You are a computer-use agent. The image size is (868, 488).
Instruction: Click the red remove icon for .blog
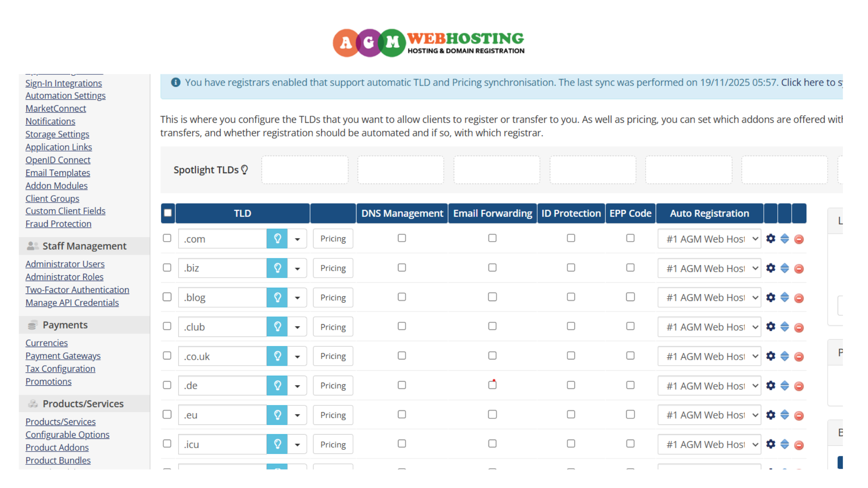(x=799, y=298)
